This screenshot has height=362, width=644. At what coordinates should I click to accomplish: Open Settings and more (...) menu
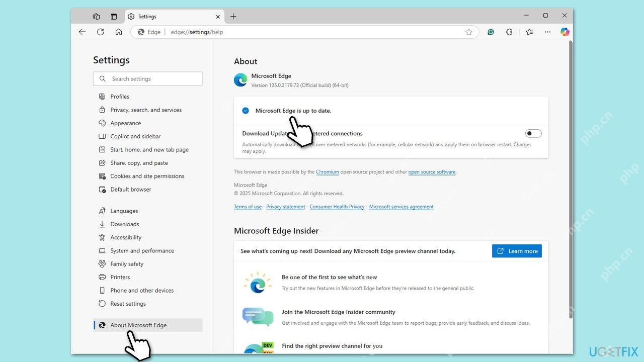(x=547, y=32)
